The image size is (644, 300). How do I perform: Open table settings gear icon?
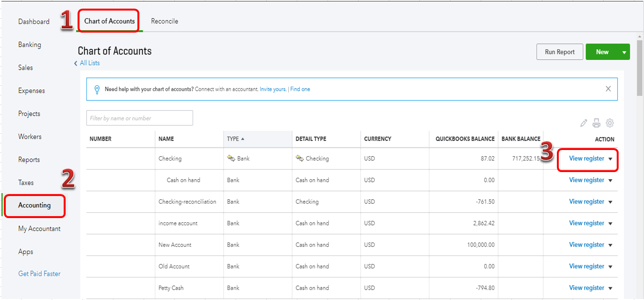[x=610, y=123]
